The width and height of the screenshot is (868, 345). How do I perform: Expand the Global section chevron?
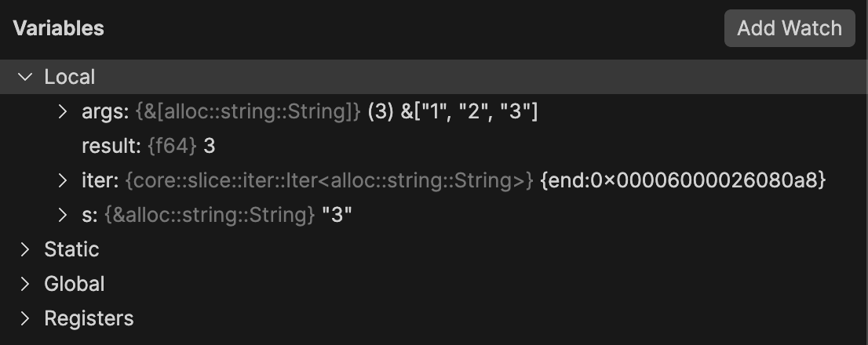[x=26, y=284]
